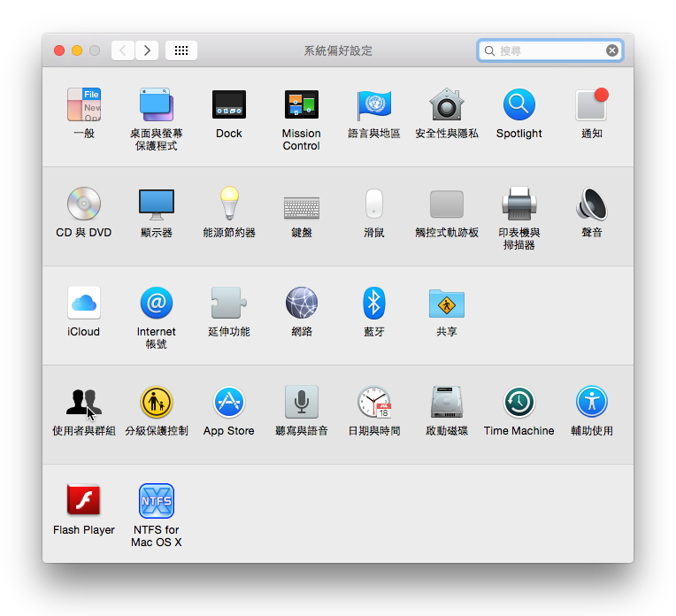Click the forward navigation arrow button

[147, 50]
